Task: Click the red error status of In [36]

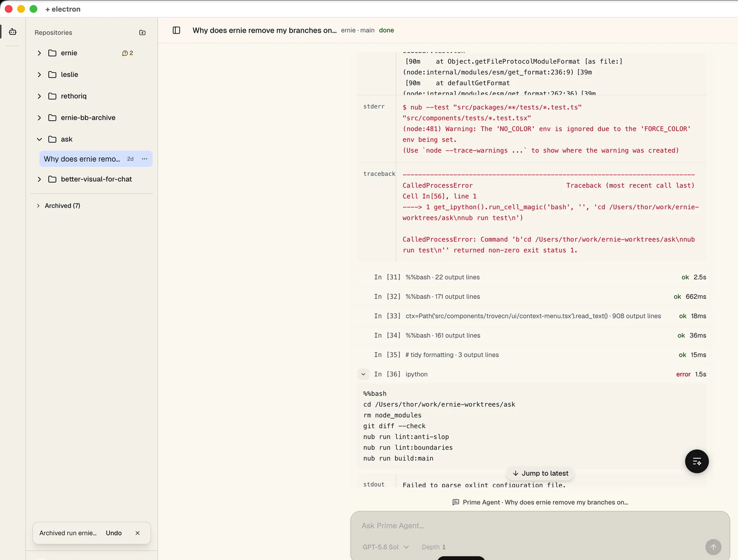Action: [x=683, y=374]
